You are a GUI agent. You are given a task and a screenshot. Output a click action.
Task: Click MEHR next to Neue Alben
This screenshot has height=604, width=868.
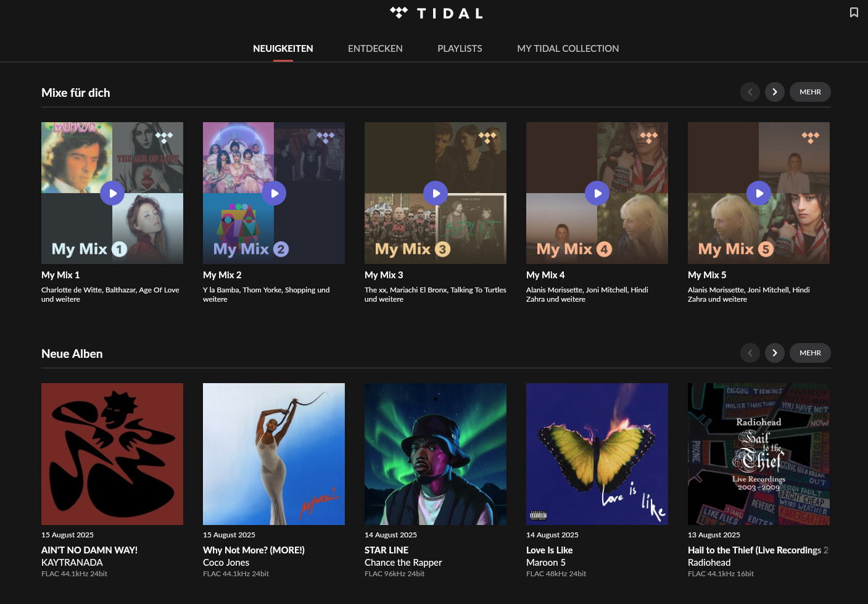click(x=810, y=353)
